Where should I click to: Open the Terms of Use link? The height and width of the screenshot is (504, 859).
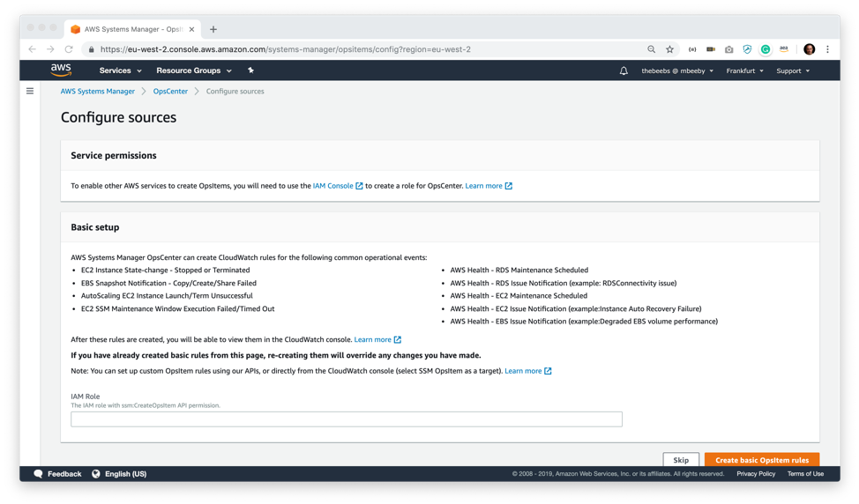pos(805,474)
